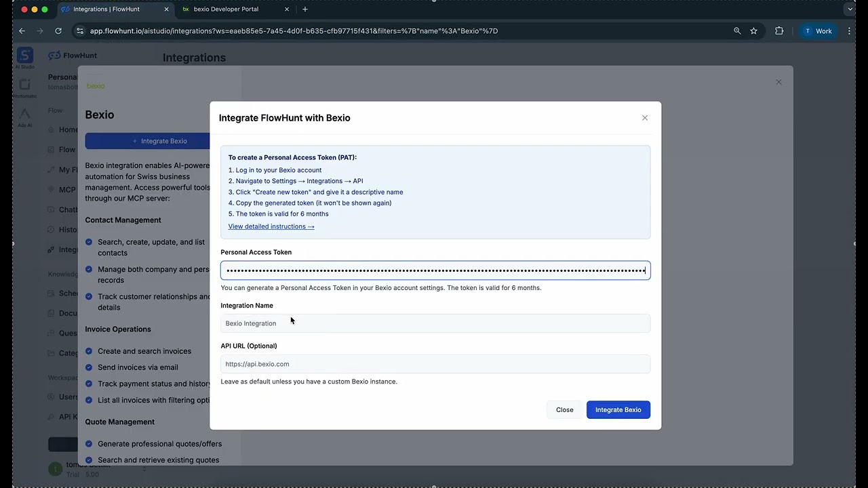This screenshot has width=868, height=488.
Task: Click the FlowHunt logo
Action: (x=73, y=56)
